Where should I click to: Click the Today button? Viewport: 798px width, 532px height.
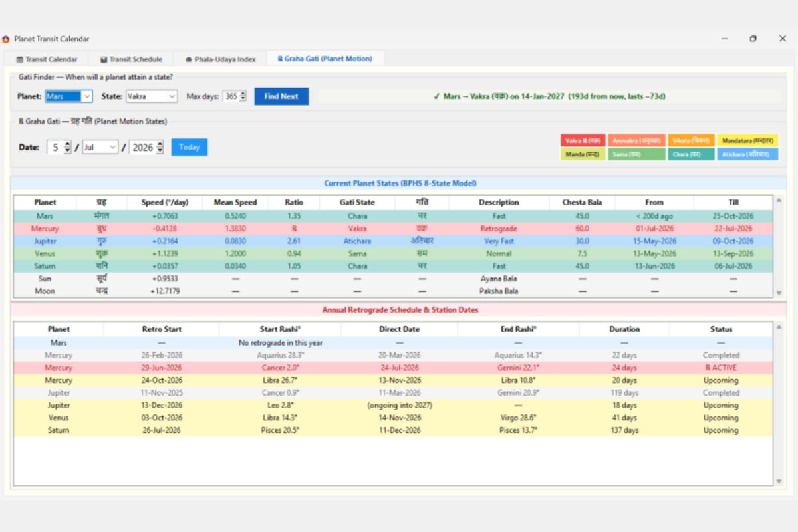(x=190, y=147)
